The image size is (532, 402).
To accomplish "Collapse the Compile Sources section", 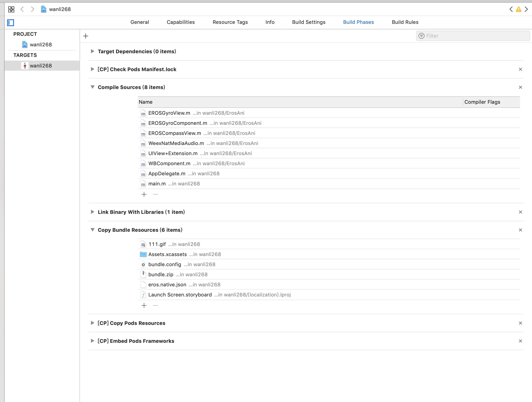I will [92, 87].
